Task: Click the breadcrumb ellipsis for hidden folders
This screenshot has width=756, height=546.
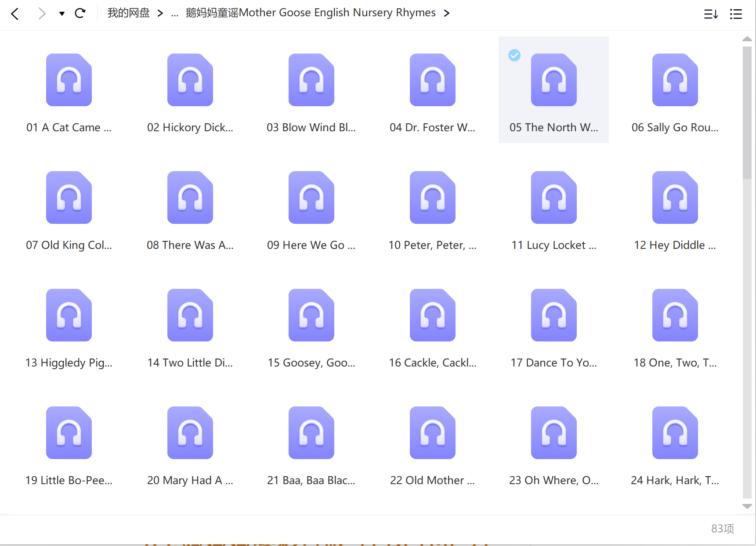Action: coord(174,14)
